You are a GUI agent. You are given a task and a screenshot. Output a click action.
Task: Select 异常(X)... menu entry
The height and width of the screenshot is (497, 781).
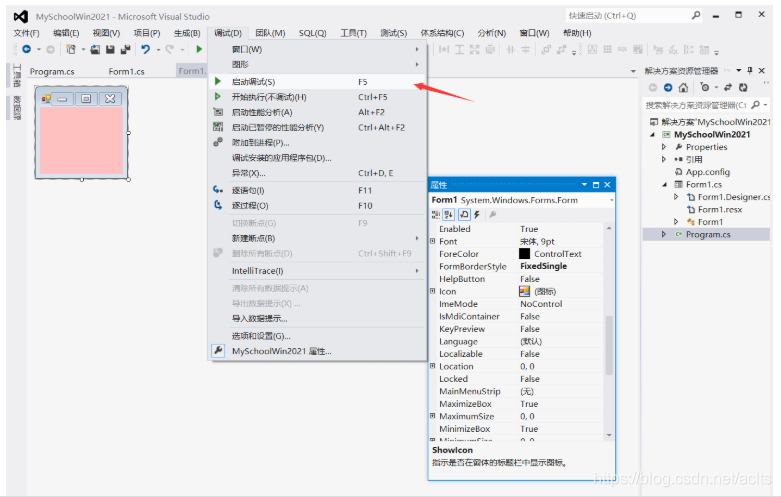click(317, 173)
